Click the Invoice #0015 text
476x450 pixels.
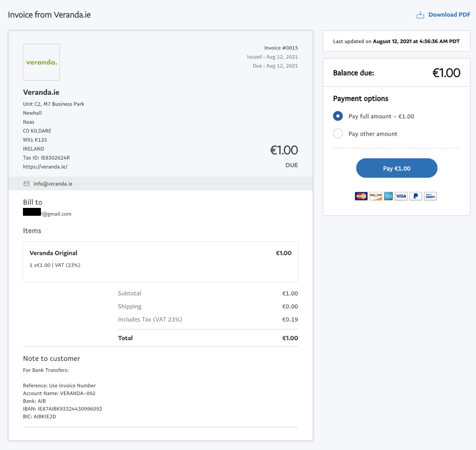281,48
